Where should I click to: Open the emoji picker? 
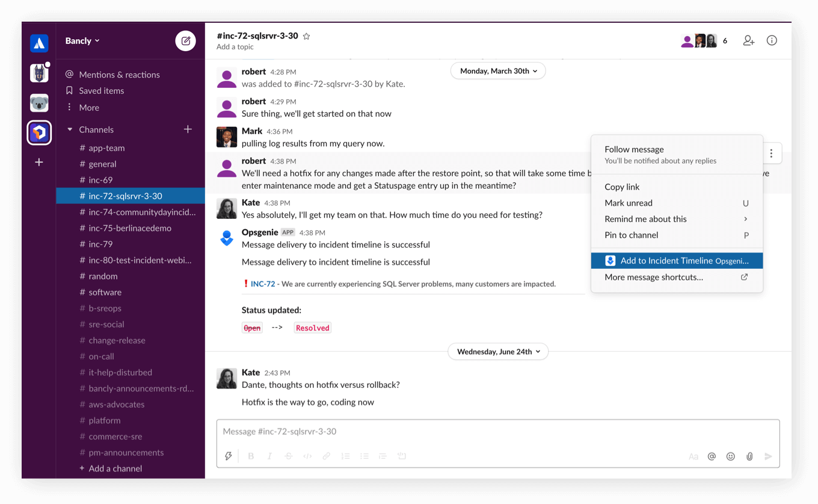tap(730, 456)
